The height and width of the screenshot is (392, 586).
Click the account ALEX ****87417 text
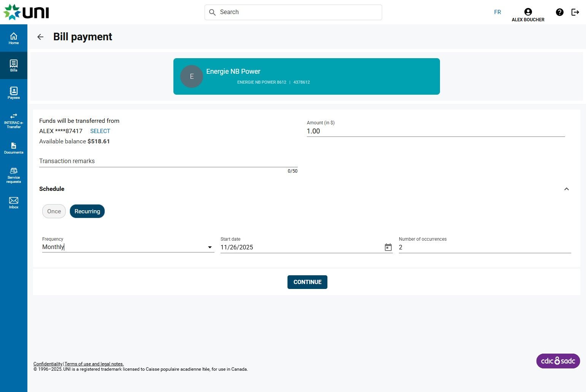(x=61, y=131)
